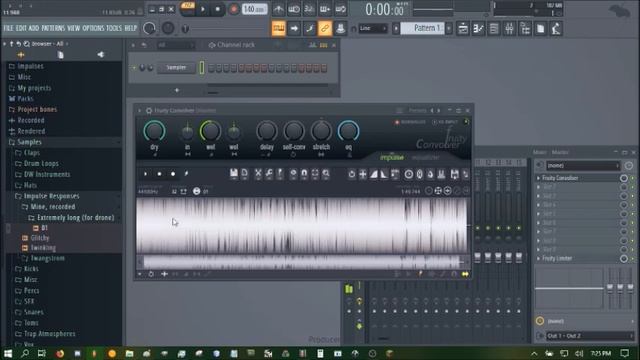Click the arrow step icon in main toolbar
The height and width of the screenshot is (360, 640).
(294, 29)
